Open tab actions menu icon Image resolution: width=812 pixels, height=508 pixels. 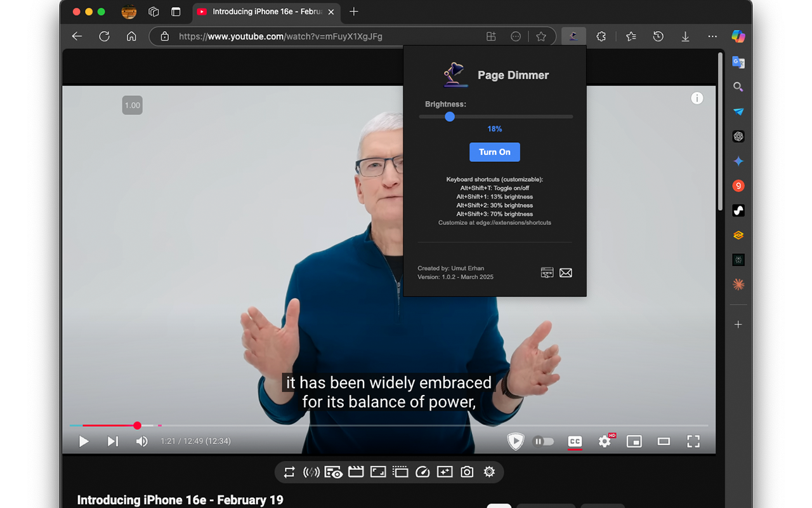point(176,11)
